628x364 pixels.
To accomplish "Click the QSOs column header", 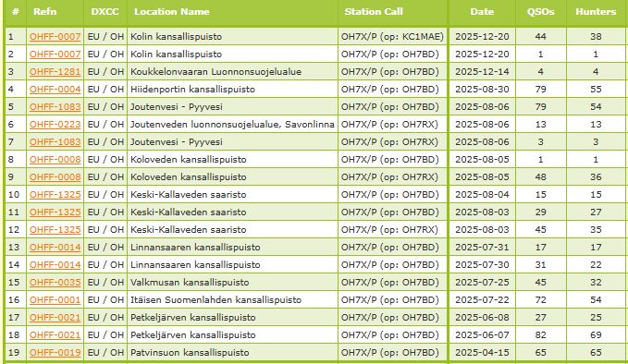I will (541, 12).
